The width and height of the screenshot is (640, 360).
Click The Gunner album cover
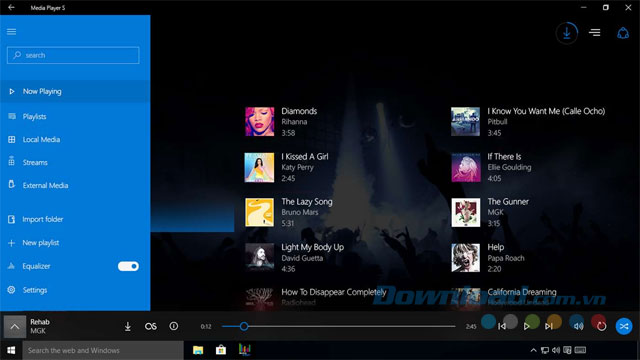pos(466,212)
